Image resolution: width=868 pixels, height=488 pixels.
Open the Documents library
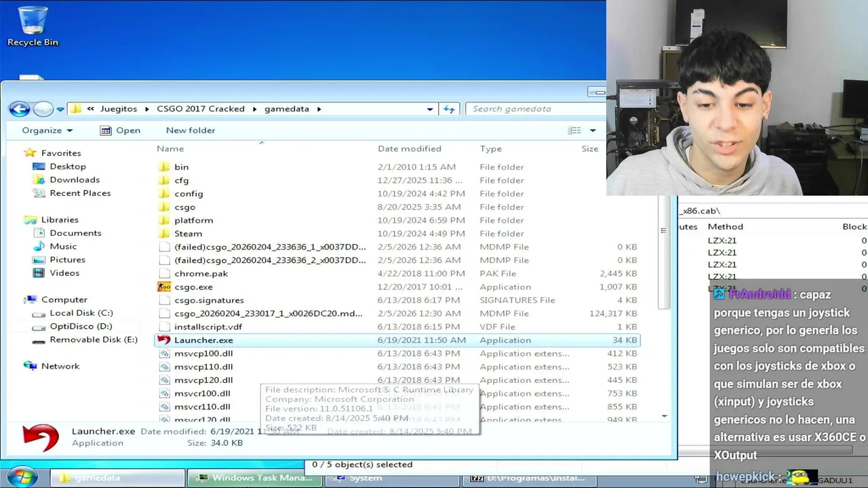click(x=75, y=233)
